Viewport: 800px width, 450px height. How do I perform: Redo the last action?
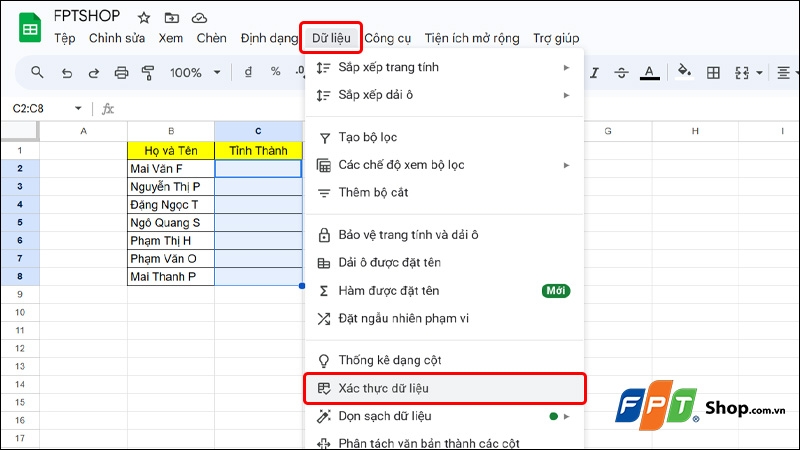click(x=93, y=73)
